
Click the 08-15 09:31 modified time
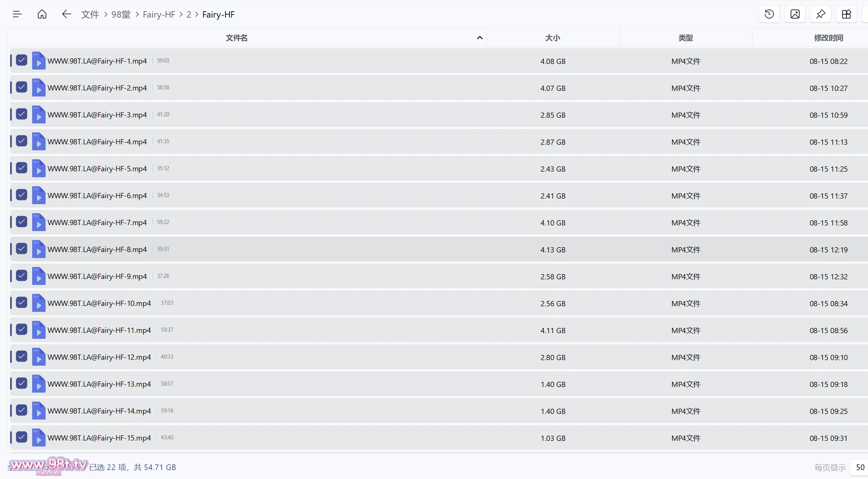828,438
